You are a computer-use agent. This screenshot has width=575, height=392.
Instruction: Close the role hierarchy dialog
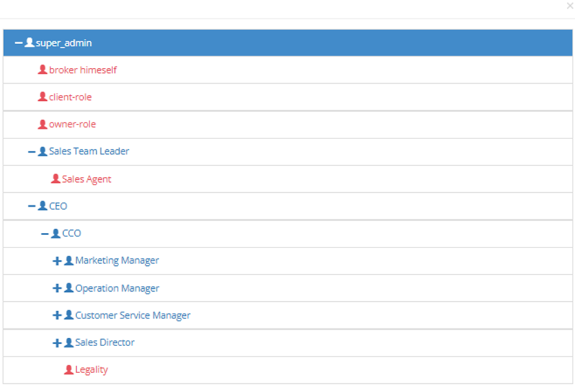570,5
